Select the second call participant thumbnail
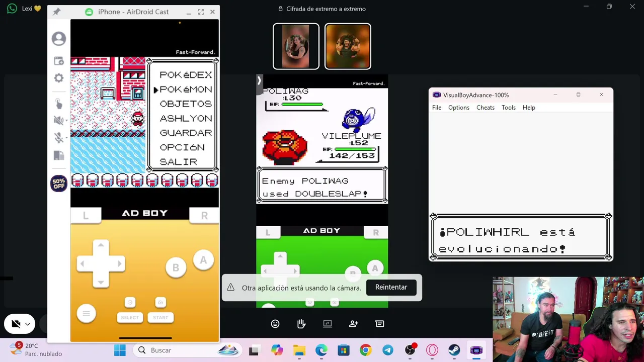Screen dimensions: 644x362 pos(348,46)
